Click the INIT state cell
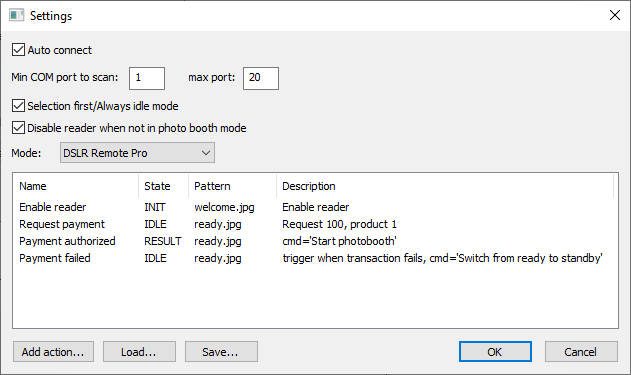The image size is (631, 375). coord(155,207)
